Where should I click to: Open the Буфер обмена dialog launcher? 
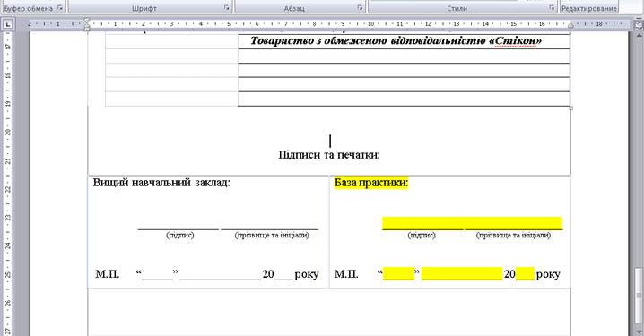click(60, 8)
